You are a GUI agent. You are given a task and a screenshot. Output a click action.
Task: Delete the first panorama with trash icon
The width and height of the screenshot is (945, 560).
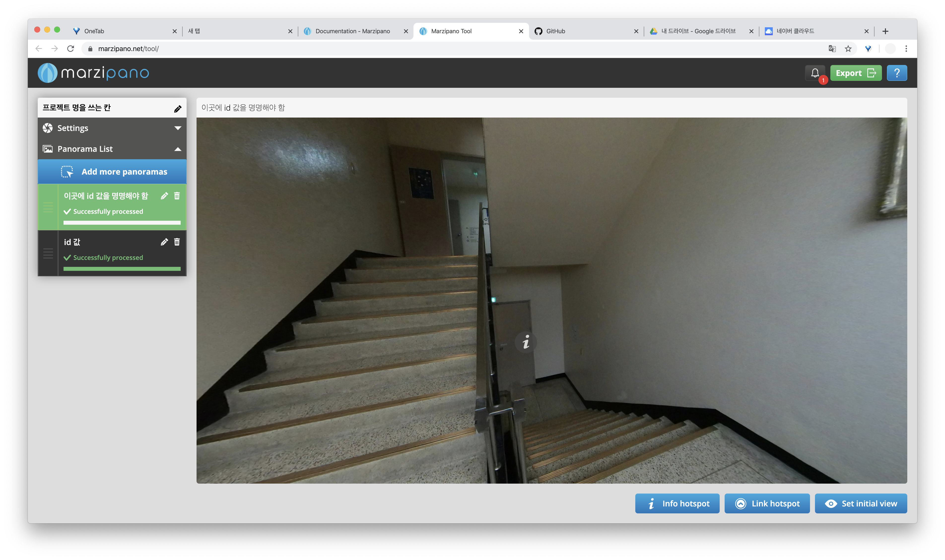tap(177, 196)
